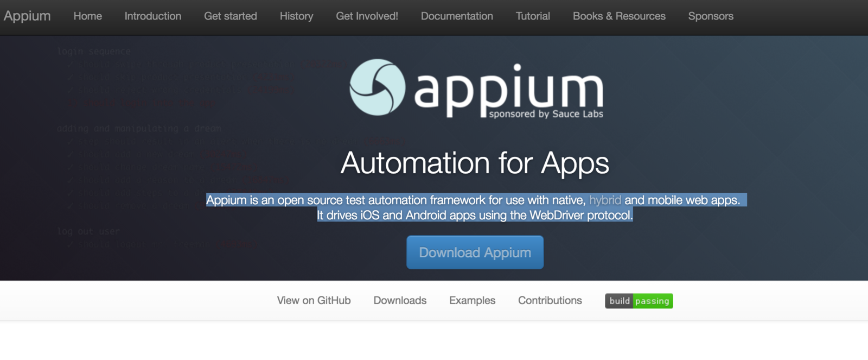This screenshot has width=868, height=360.
Task: Click 'It drives iOS and Android apps' sentence
Action: click(475, 215)
